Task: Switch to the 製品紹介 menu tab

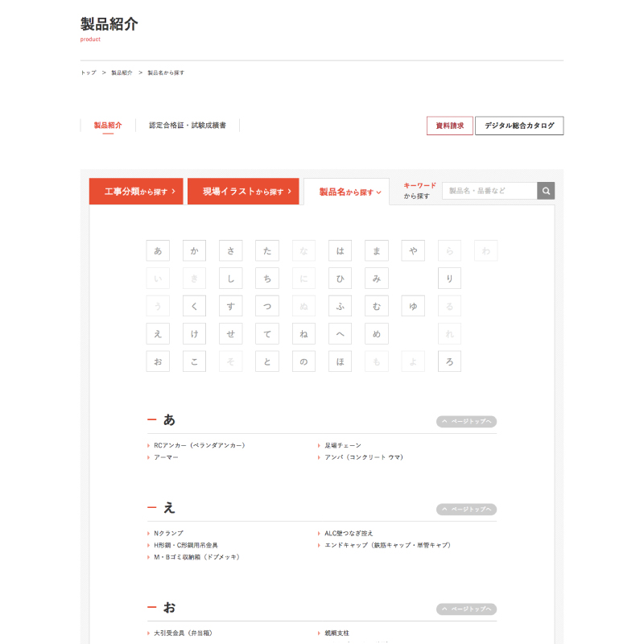Action: click(108, 126)
